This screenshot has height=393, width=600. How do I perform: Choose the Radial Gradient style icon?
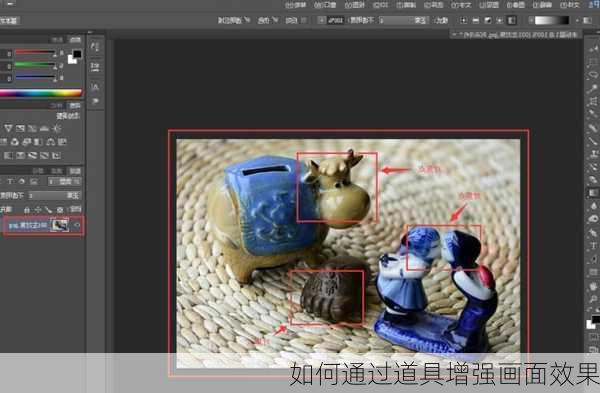coord(499,20)
